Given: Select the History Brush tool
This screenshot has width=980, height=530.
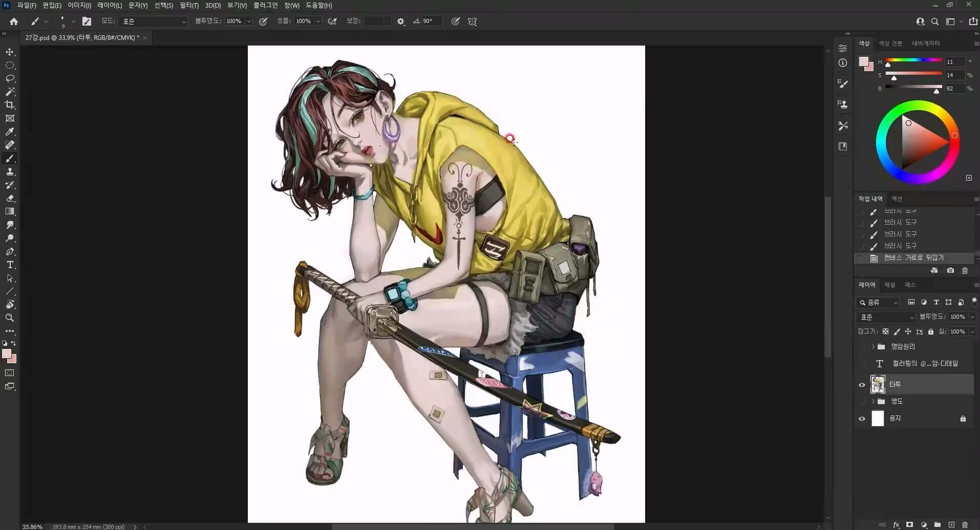Looking at the screenshot, I should tap(10, 185).
